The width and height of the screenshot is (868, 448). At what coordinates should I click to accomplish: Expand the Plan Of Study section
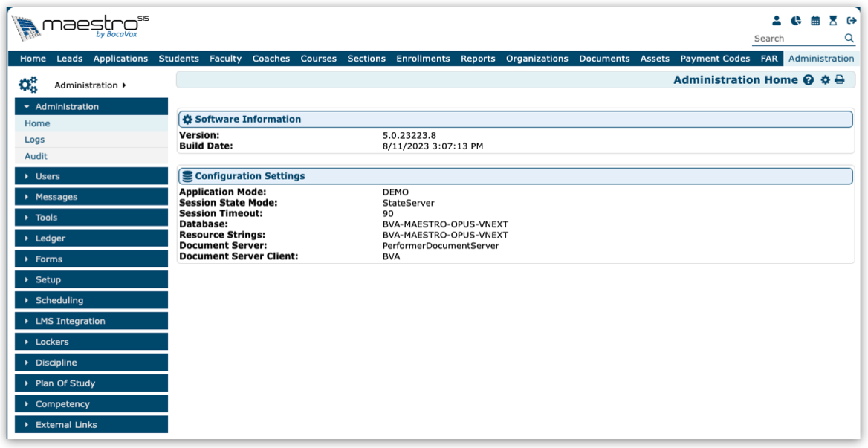91,383
